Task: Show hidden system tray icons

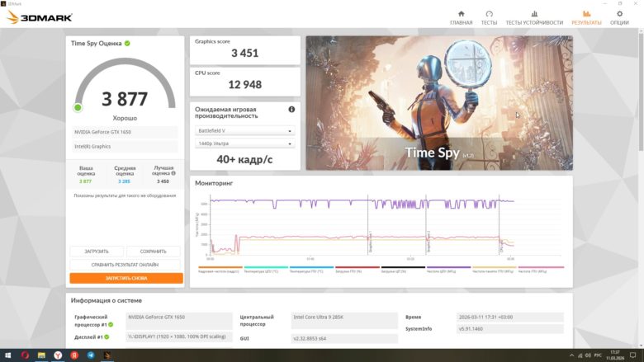Action: [x=571, y=355]
